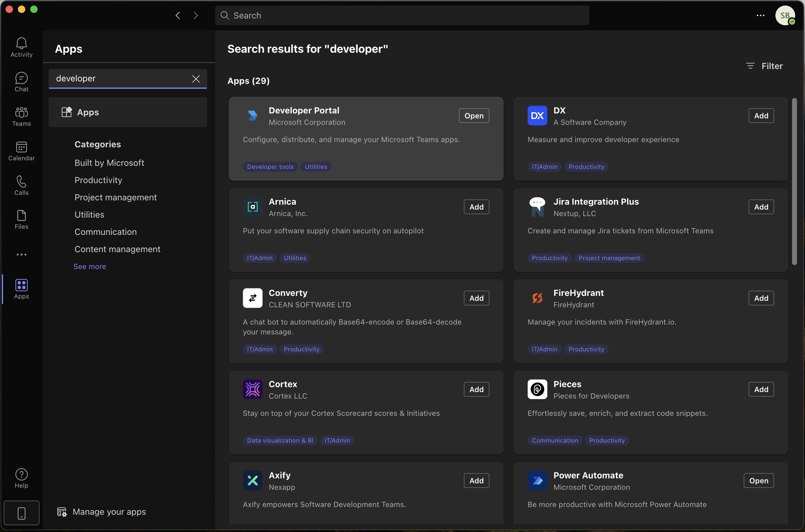Click the Utilities tag on Developer Portal card
805x532 pixels.
coord(316,167)
